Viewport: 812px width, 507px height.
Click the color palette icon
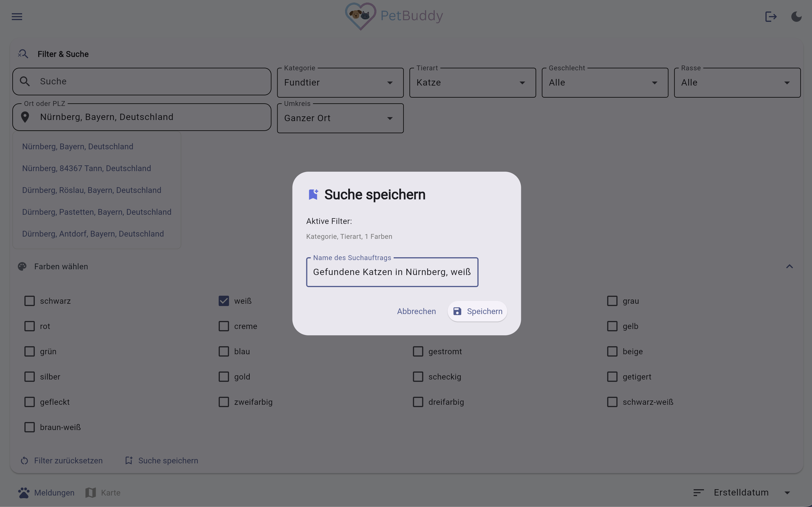[22, 267]
